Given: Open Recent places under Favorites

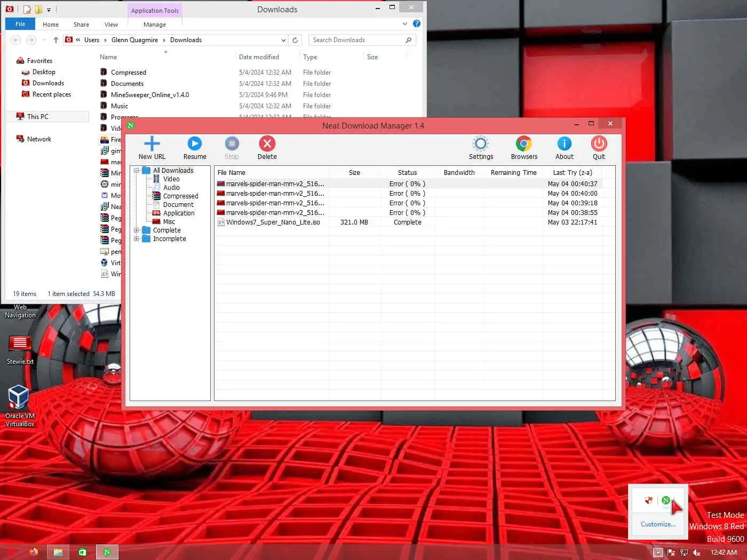Looking at the screenshot, I should click(x=51, y=94).
